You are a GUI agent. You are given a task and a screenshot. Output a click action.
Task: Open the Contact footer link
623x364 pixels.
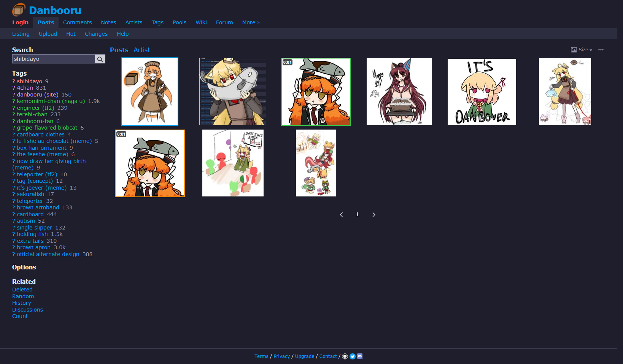click(x=328, y=356)
